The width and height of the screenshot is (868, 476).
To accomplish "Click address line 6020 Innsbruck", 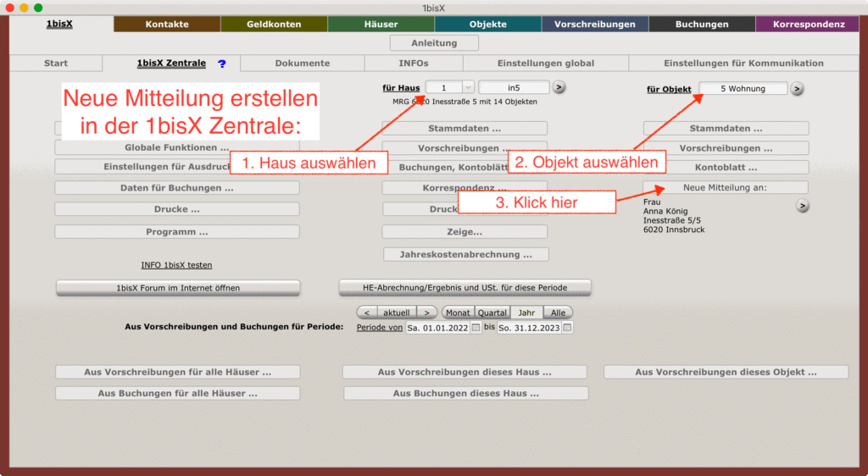I will pos(674,230).
